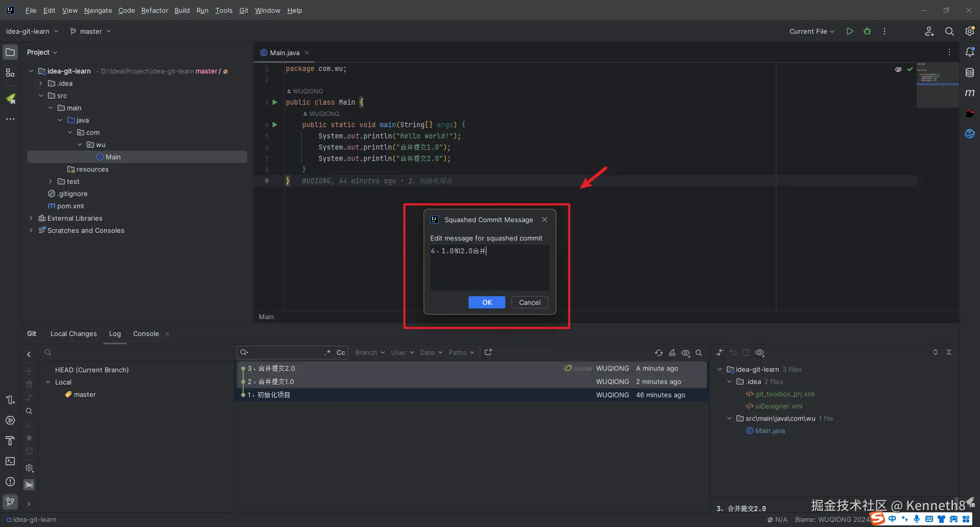Toggle the preview eye in commit details pane
Viewport: 980px width, 527px height.
click(x=759, y=353)
